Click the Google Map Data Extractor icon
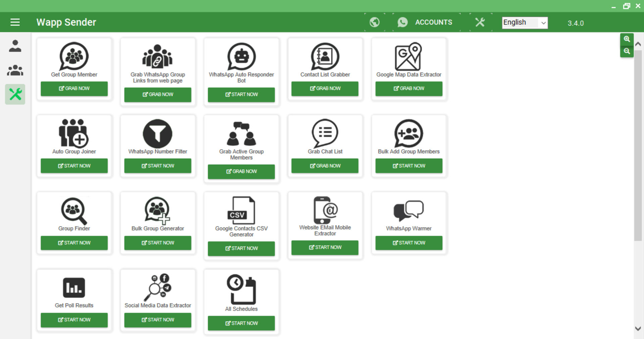 point(408,56)
